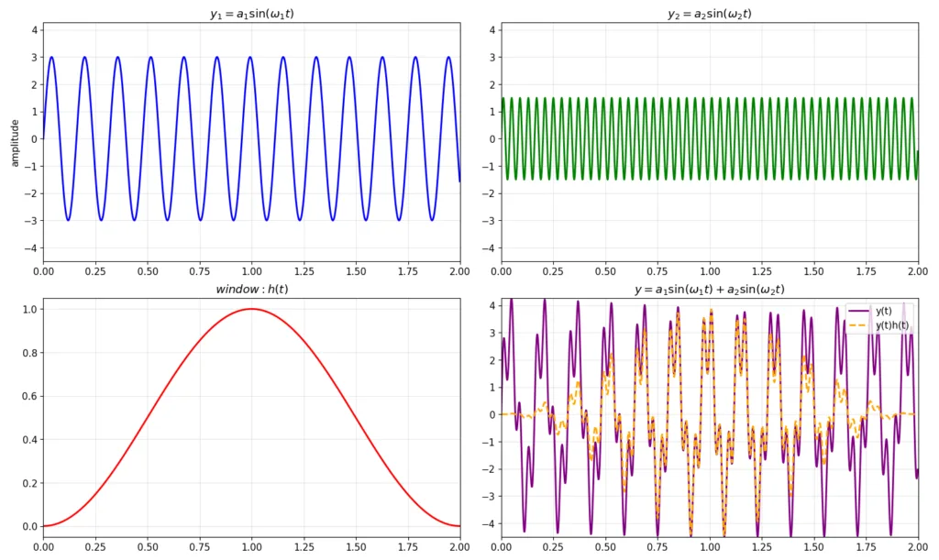939x560 pixels.
Task: Click the 1.0 y-axis tick in window plot
Action: (28, 309)
